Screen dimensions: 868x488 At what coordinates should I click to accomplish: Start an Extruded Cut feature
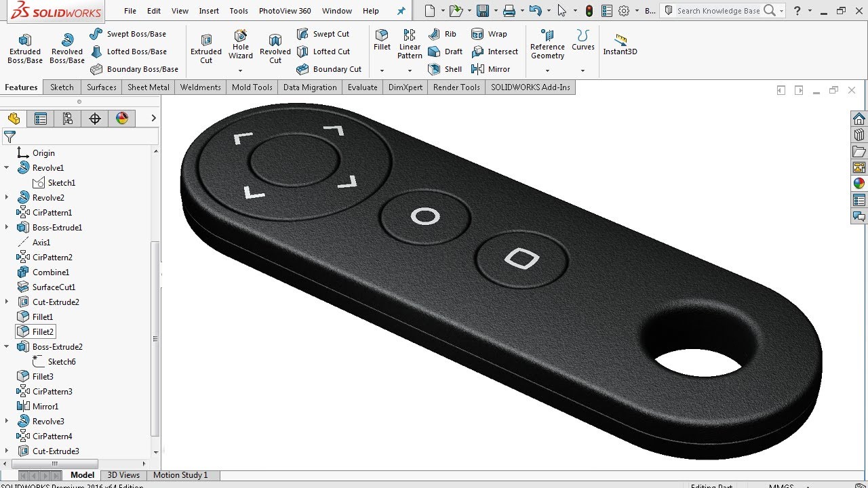click(x=206, y=49)
